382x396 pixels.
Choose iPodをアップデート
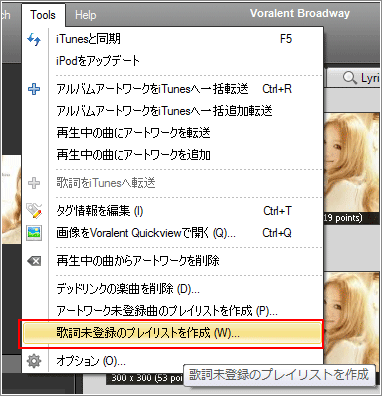click(173, 61)
